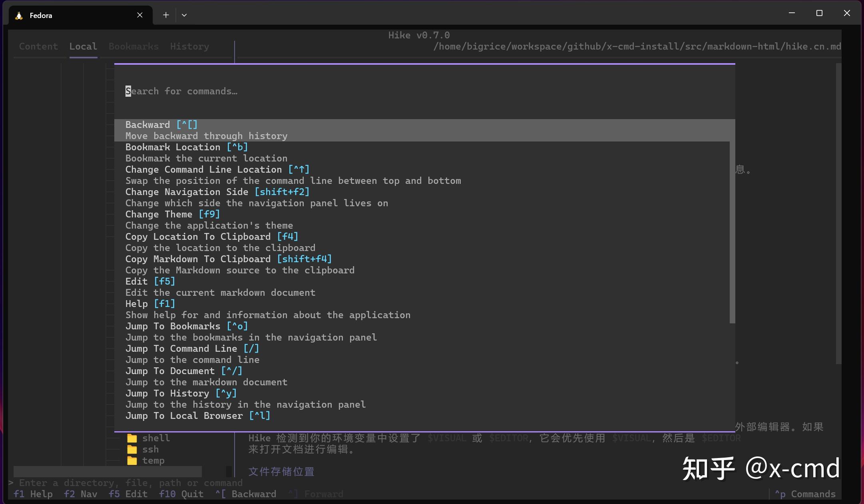This screenshot has height=504, width=864.
Task: Click the Fedora penguin icon on the tab
Action: point(18,15)
